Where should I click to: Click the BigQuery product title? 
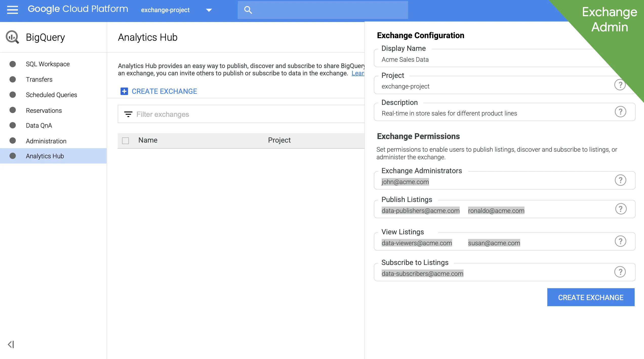(45, 37)
